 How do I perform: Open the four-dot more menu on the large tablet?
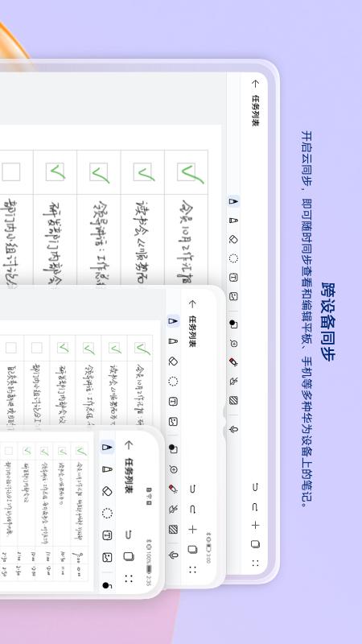255,563
